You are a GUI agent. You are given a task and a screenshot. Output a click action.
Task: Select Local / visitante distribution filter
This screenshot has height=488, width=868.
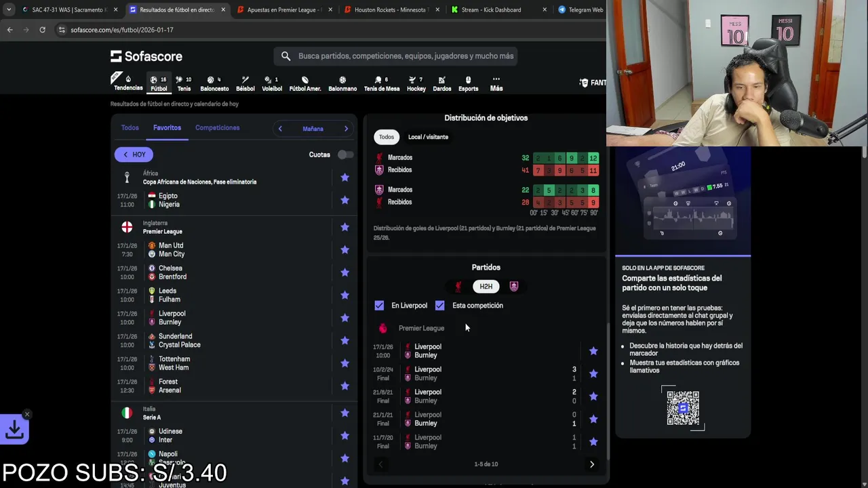pyautogui.click(x=428, y=137)
